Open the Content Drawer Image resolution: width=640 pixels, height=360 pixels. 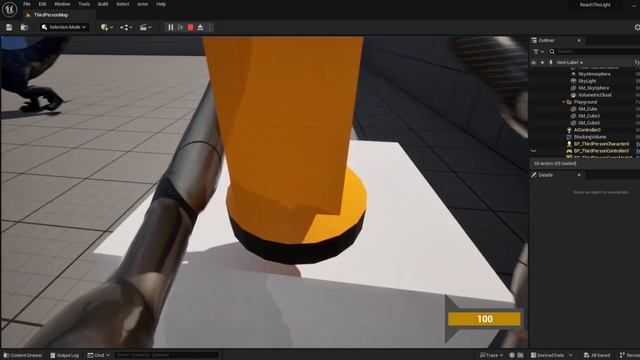(23, 355)
